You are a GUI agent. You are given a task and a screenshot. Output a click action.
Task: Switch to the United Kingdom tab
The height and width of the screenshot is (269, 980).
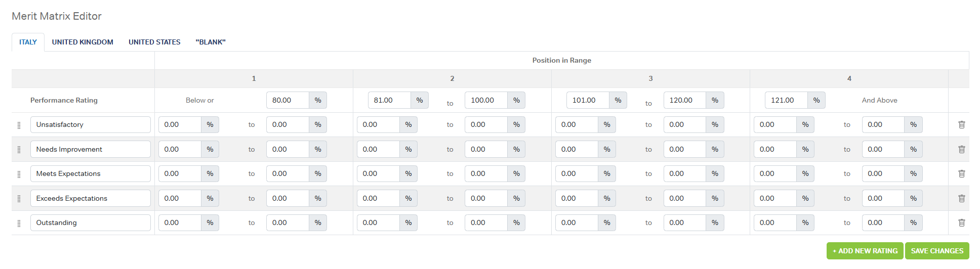[83, 42]
